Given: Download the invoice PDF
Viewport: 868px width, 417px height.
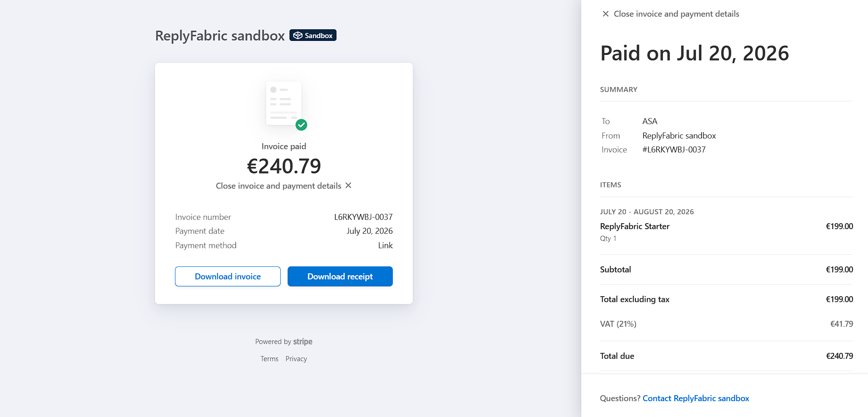Looking at the screenshot, I should 228,277.
